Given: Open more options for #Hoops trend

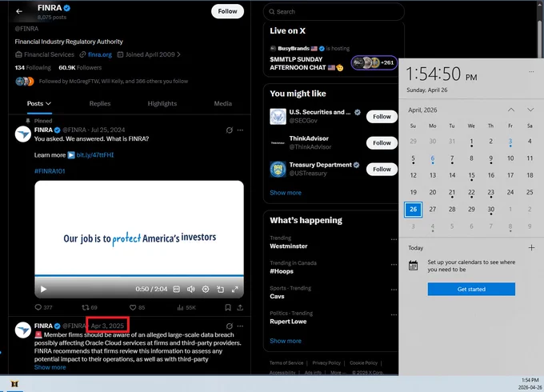Looking at the screenshot, I should [x=394, y=265].
